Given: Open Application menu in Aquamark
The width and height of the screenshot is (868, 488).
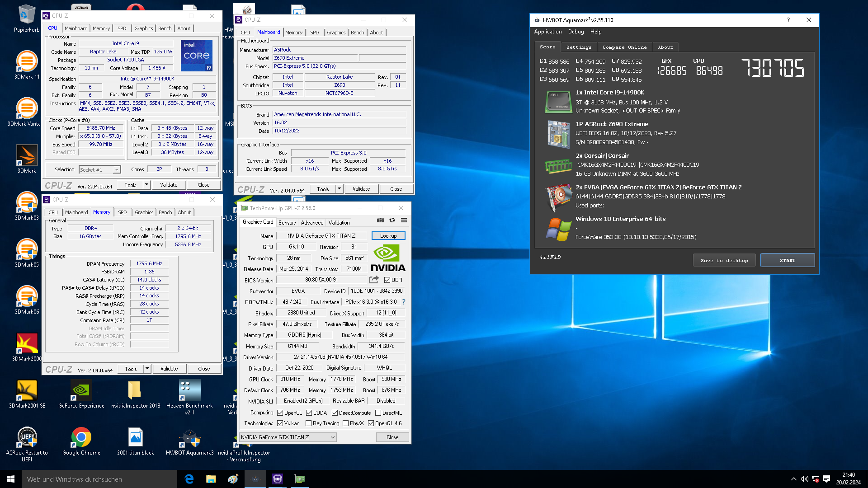Looking at the screenshot, I should pos(547,32).
